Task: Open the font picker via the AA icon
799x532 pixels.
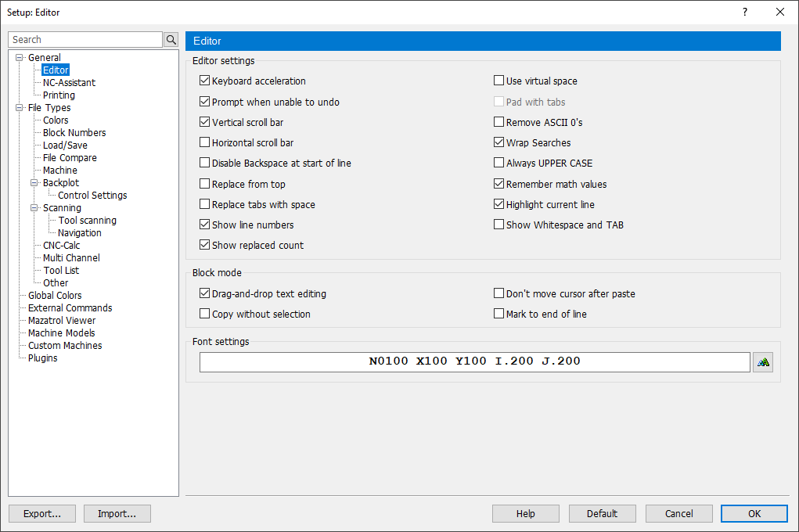Action: (763, 361)
